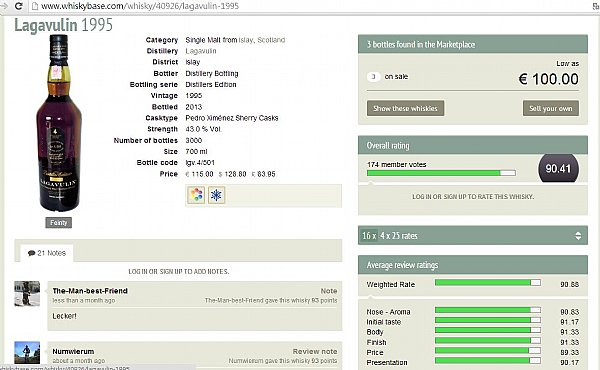Screen dimensions: 600x370
Task: Click the browser reload icon
Action: click(x=18, y=6)
